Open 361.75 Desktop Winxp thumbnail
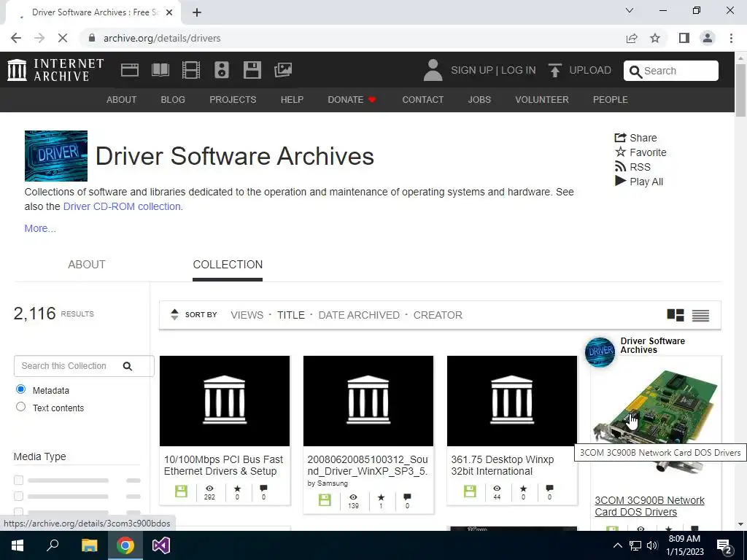Screen dimensions: 747x560 click(511, 401)
